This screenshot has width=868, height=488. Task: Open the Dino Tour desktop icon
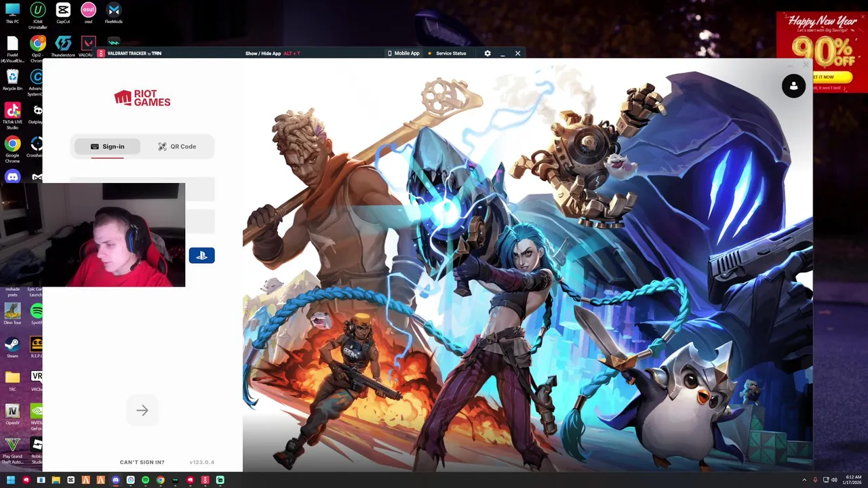click(12, 314)
